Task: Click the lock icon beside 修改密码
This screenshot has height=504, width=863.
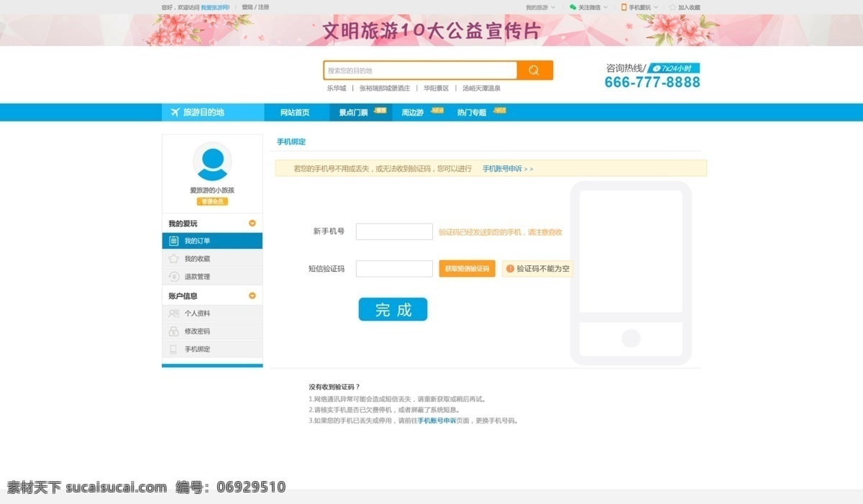Action: [x=173, y=331]
